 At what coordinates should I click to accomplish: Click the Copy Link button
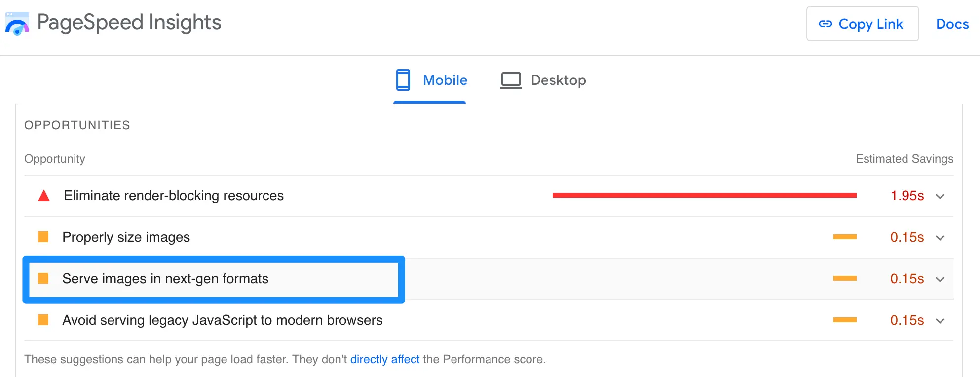point(863,24)
